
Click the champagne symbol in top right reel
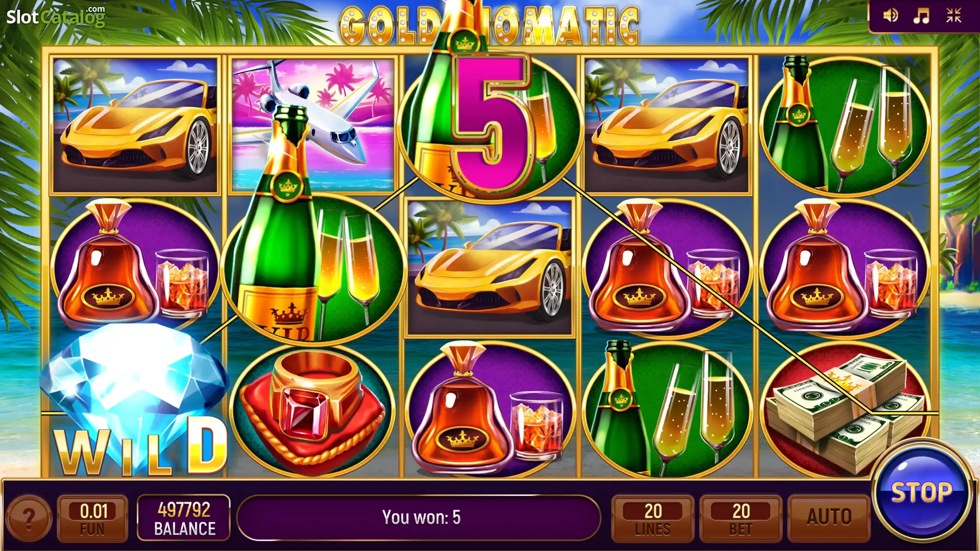click(845, 125)
